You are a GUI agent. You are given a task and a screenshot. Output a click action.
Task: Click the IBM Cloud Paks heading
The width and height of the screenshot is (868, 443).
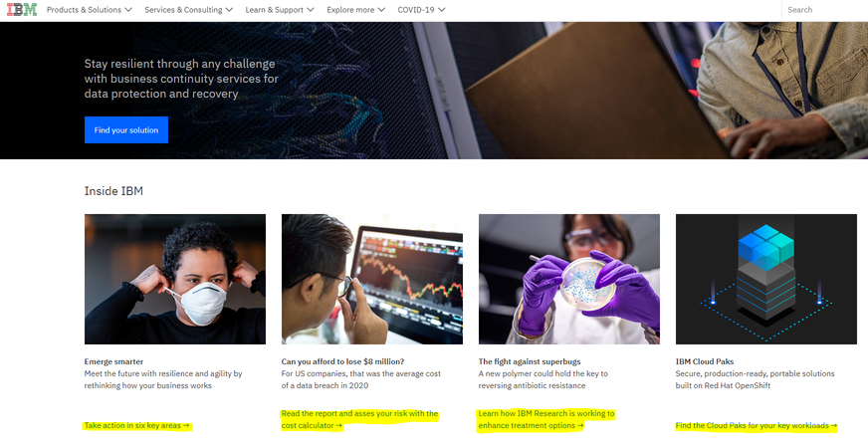click(x=704, y=361)
